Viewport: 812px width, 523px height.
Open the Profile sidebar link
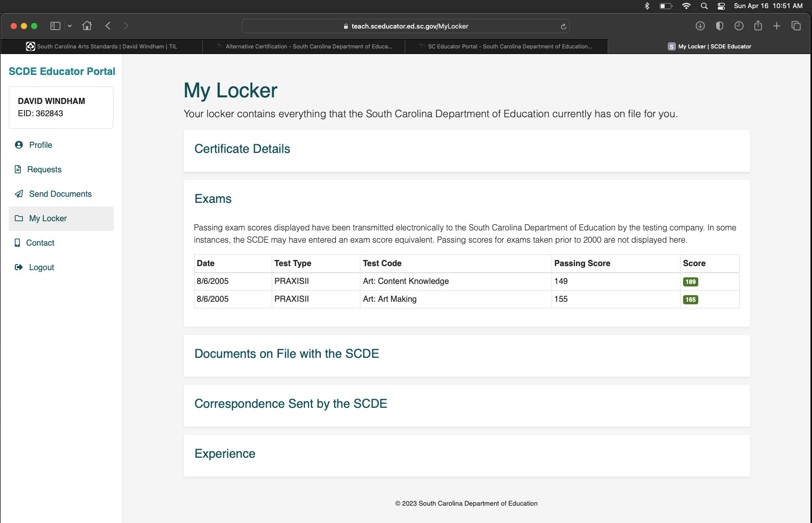click(40, 145)
